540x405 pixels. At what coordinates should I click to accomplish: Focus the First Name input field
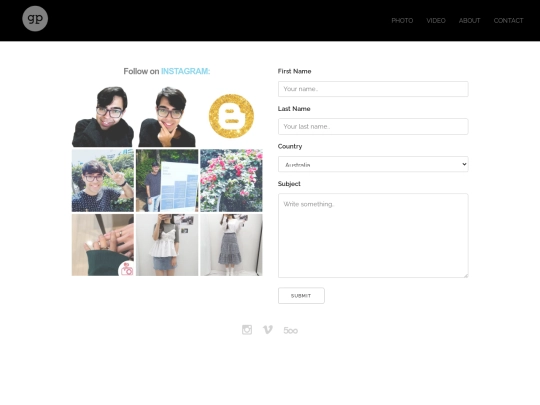[373, 89]
